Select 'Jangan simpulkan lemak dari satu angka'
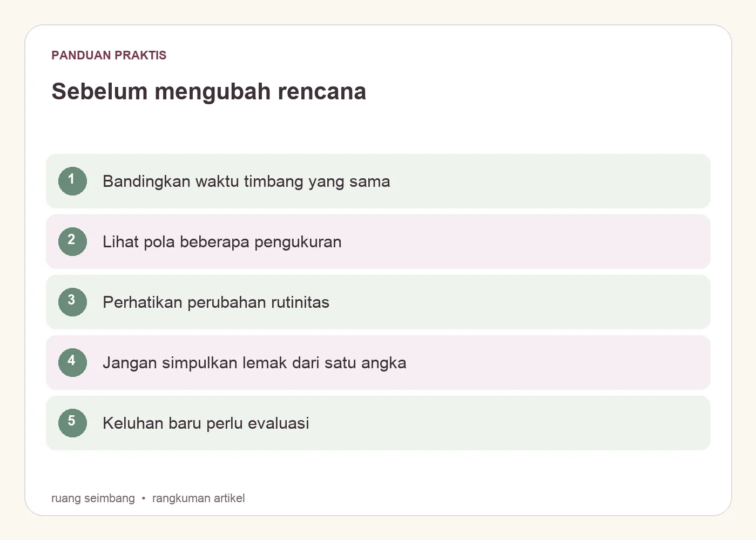This screenshot has width=756, height=540. pos(254,363)
